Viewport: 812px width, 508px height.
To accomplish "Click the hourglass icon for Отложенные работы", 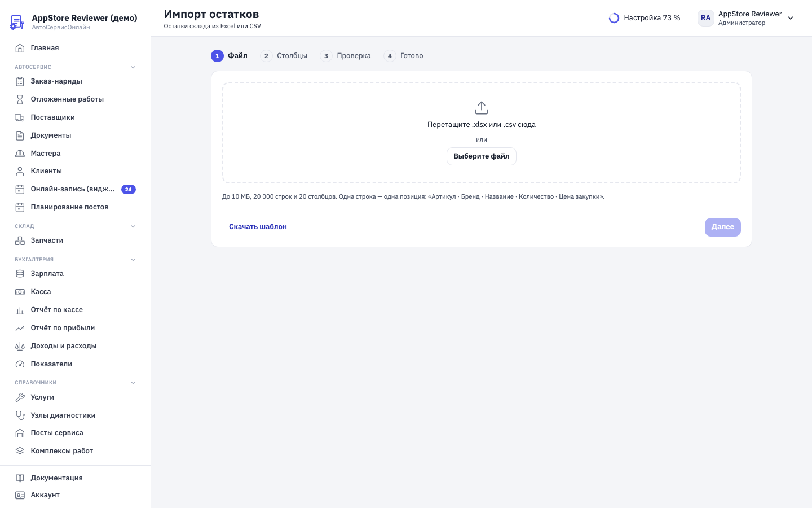I will [20, 99].
